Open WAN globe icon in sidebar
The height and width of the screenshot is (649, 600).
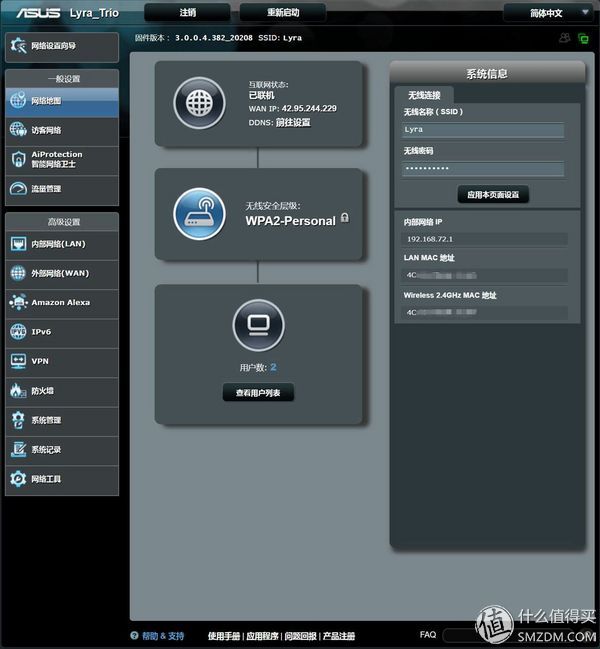click(x=18, y=273)
